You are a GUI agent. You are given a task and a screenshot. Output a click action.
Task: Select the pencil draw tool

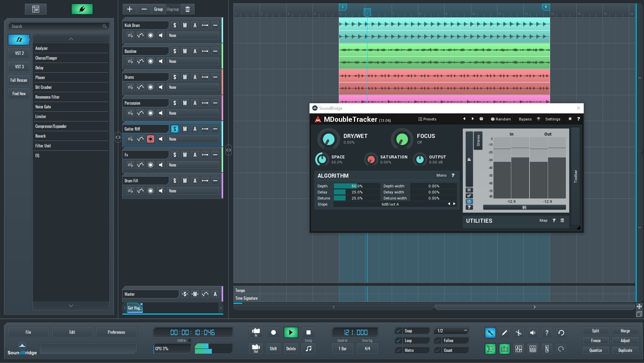[x=504, y=333]
